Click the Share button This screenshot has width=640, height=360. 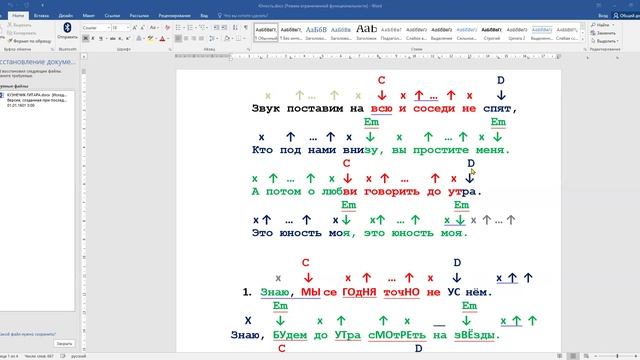[627, 16]
